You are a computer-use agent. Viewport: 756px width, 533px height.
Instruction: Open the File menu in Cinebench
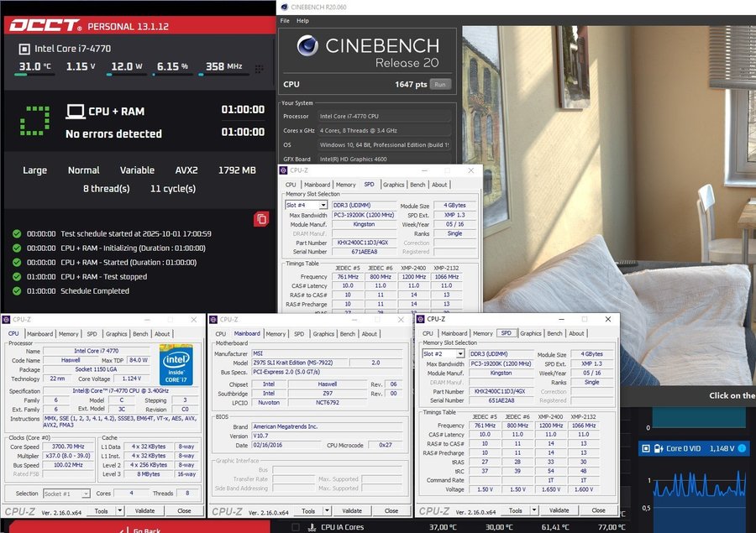[x=285, y=20]
